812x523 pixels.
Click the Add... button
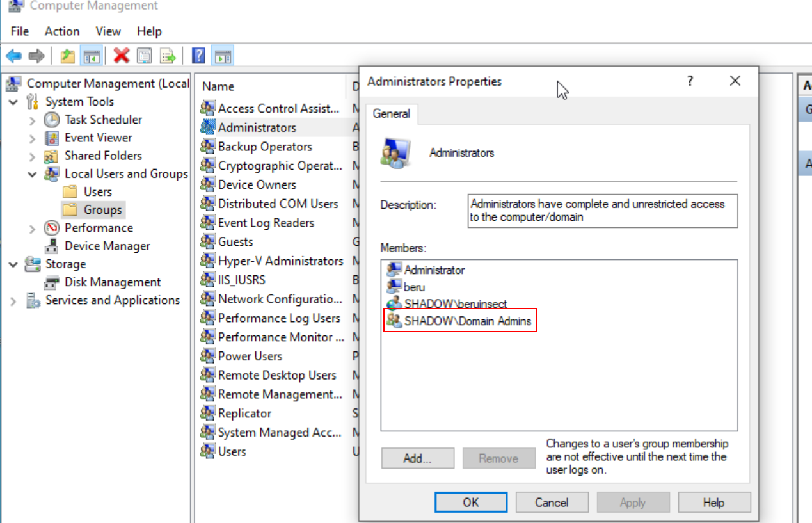point(417,458)
